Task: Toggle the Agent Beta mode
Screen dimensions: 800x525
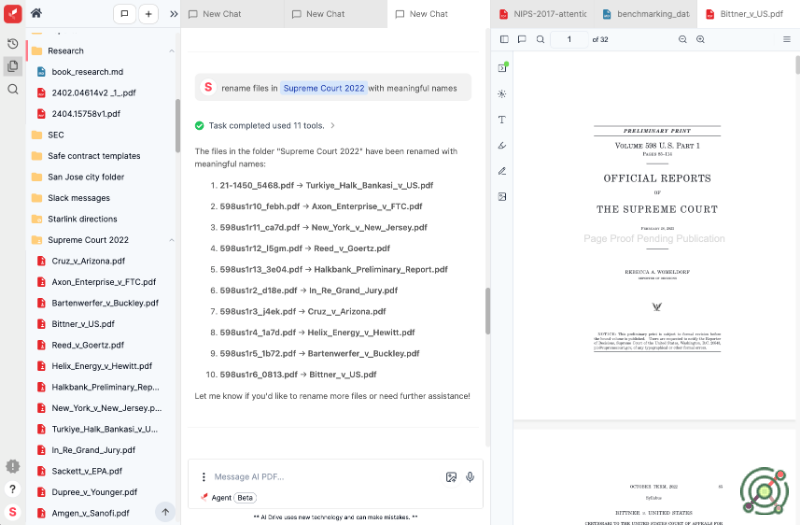Action: [x=228, y=497]
